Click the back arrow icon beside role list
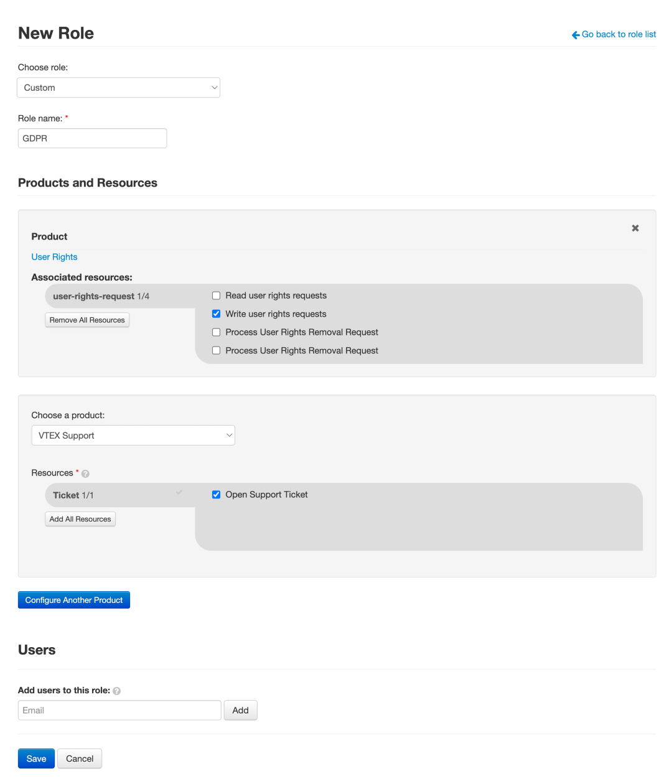Image resolution: width=672 pixels, height=784 pixels. point(576,35)
